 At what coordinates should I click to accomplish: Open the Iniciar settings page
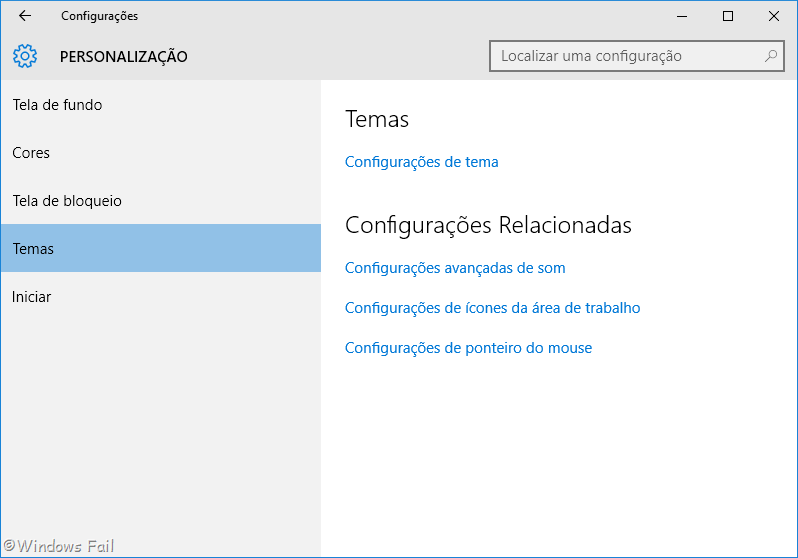coord(31,297)
